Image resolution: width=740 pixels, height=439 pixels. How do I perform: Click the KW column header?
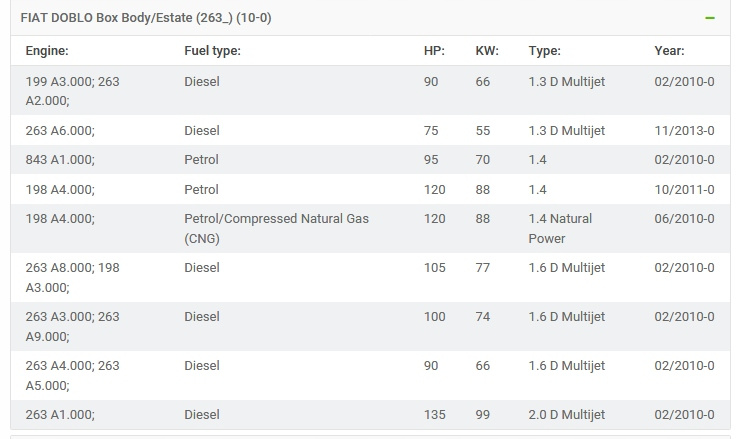point(487,51)
